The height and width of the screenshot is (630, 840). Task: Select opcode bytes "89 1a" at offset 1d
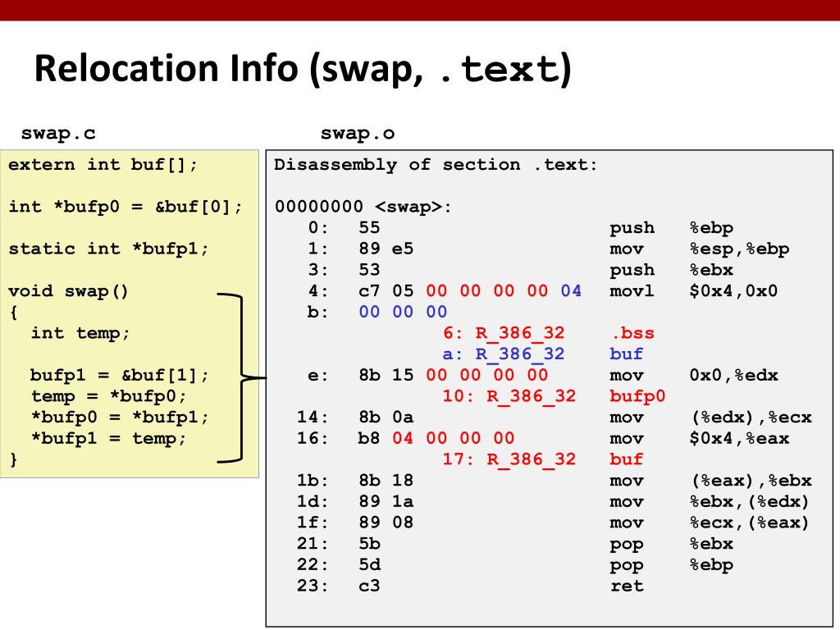coord(386,501)
